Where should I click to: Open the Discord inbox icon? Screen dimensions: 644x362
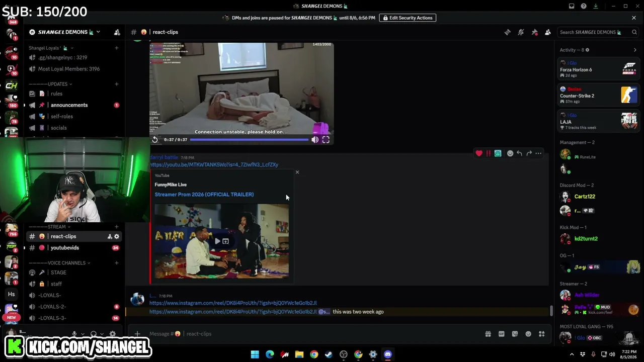click(x=572, y=6)
